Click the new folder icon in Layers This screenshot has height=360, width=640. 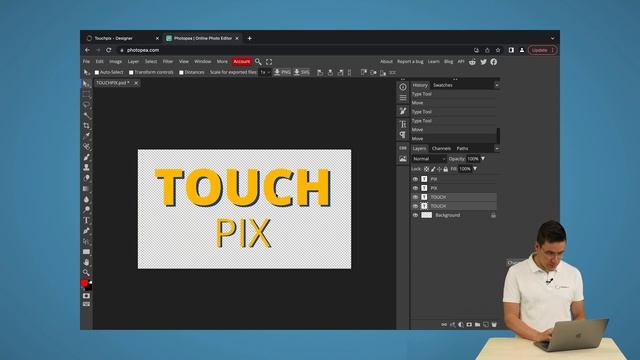point(478,324)
